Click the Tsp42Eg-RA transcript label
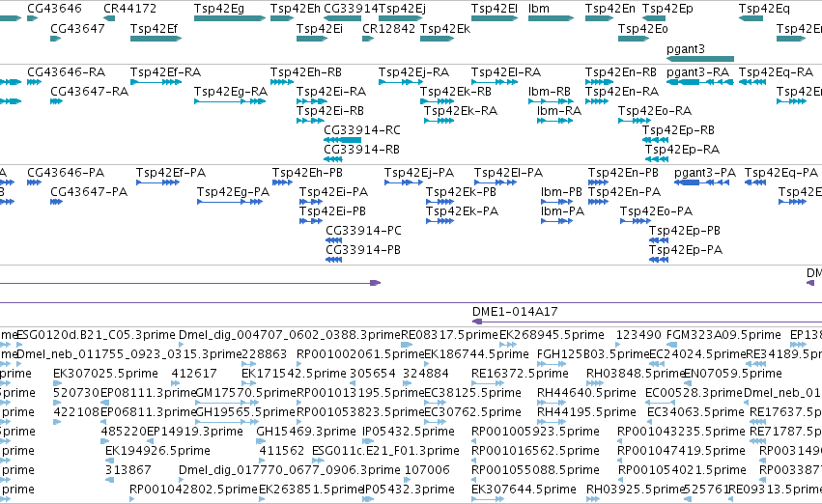The width and height of the screenshot is (822, 504). pyautogui.click(x=231, y=91)
